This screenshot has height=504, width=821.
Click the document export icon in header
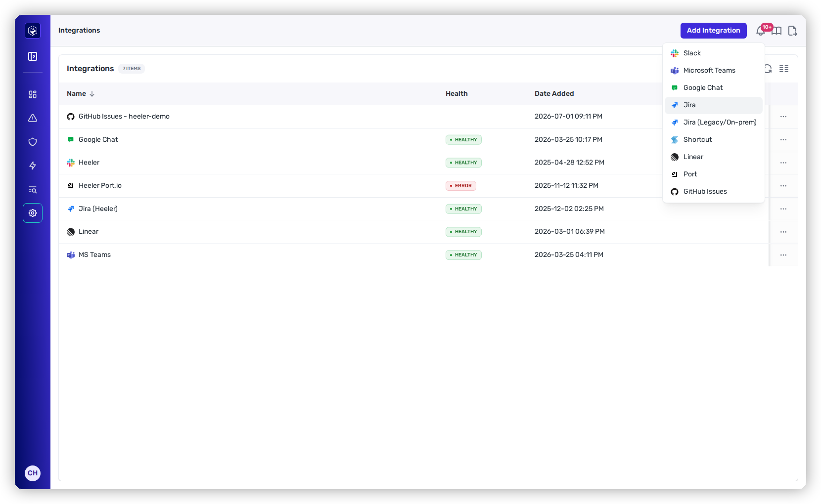pyautogui.click(x=792, y=31)
